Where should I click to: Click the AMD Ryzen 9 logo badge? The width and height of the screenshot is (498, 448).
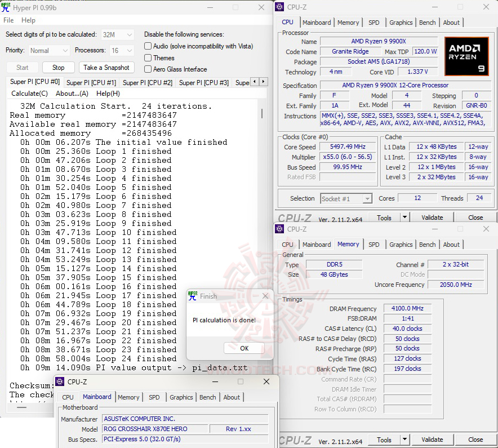pos(466,56)
